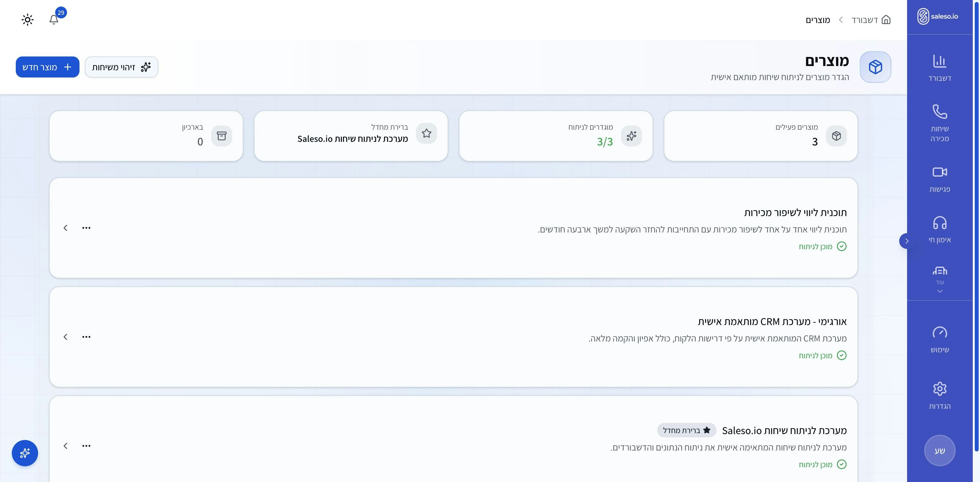Open three-dots menu for תוכנית ליווי product
The height and width of the screenshot is (482, 980).
(86, 228)
